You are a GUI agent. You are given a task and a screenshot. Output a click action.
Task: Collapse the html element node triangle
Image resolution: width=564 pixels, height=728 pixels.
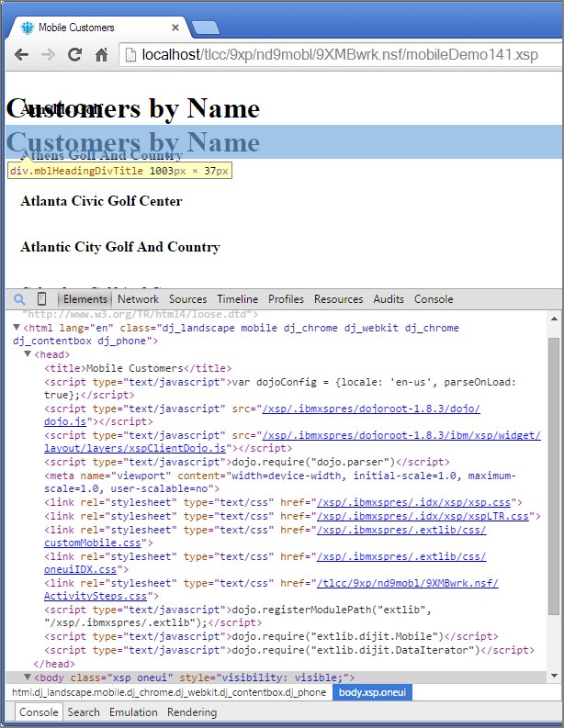click(17, 328)
